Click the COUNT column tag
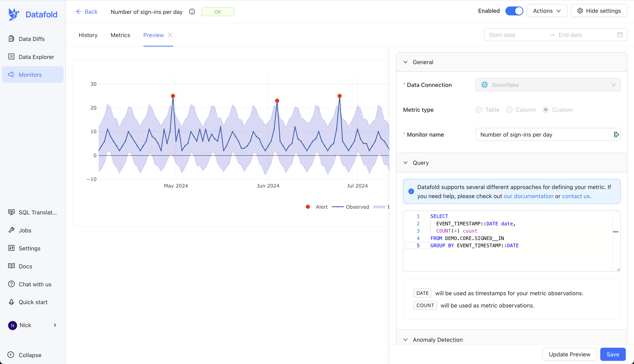Image resolution: width=634 pixels, height=364 pixels. 425,305
